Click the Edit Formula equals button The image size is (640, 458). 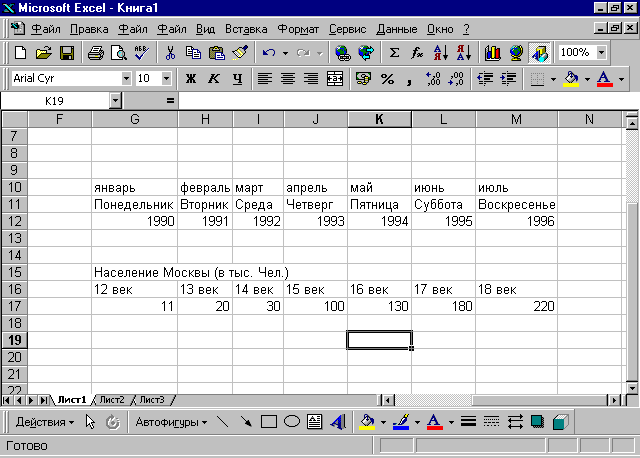pos(170,100)
